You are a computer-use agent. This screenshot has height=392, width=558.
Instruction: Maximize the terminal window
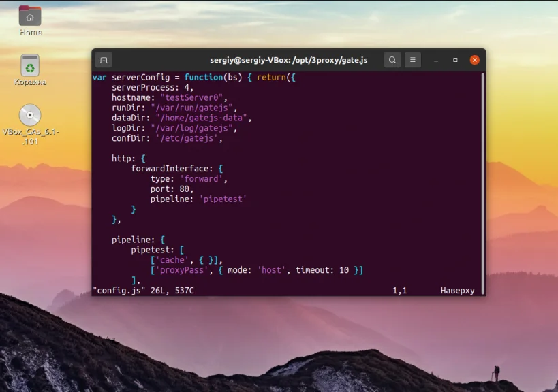click(455, 60)
